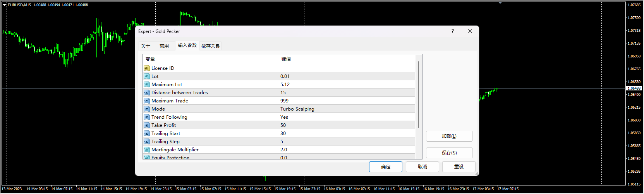Click the EURUSD,M15 chart title text
644x194 pixels.
[x=19, y=5]
